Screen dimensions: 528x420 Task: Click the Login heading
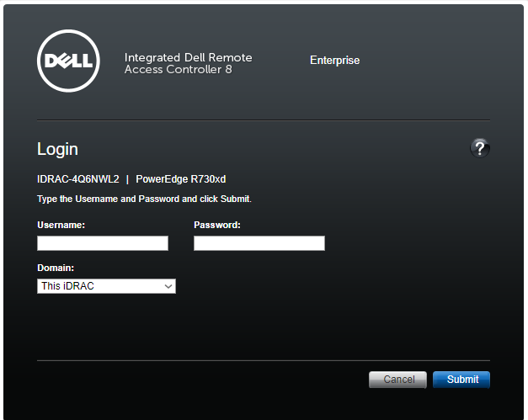57,149
